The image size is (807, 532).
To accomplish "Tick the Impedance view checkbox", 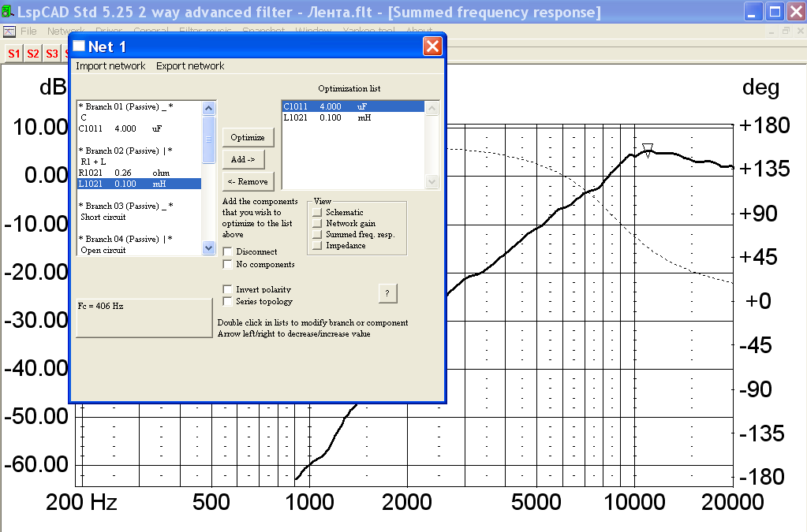I will click(x=317, y=246).
